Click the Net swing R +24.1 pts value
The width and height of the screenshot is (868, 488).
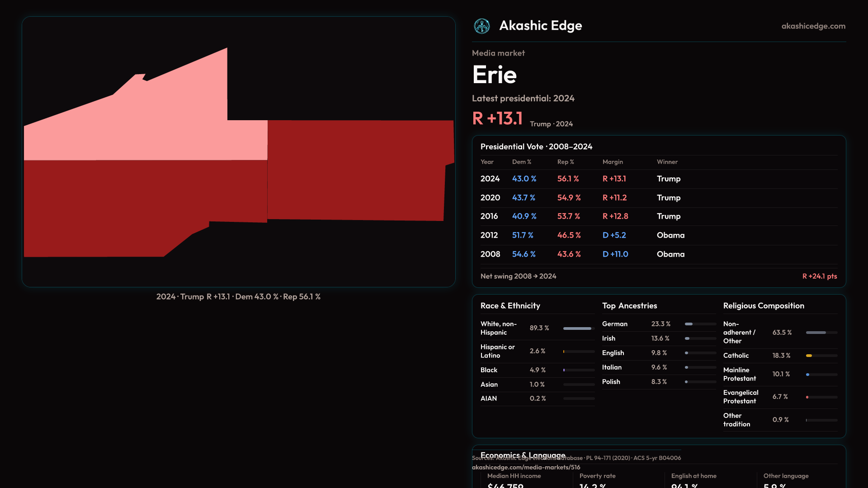click(819, 277)
